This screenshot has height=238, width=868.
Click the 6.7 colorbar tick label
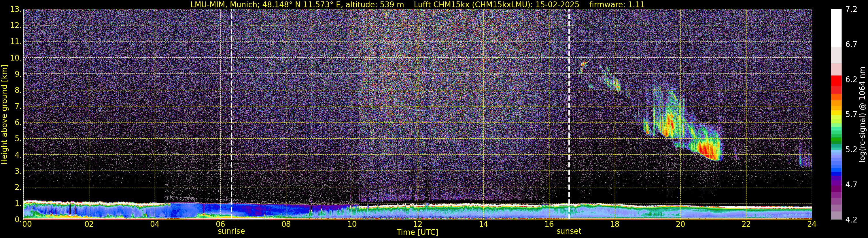coord(851,44)
